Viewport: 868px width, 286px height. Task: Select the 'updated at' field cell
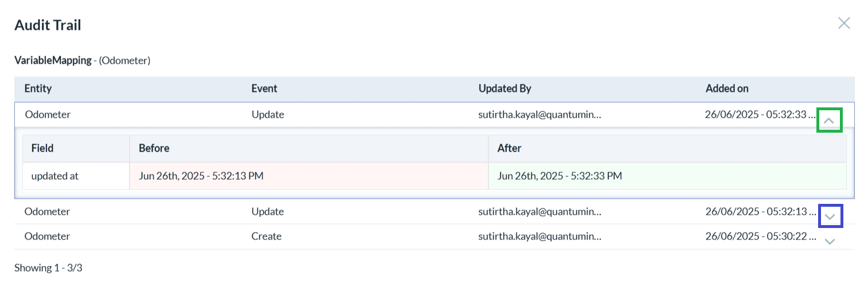tap(55, 176)
